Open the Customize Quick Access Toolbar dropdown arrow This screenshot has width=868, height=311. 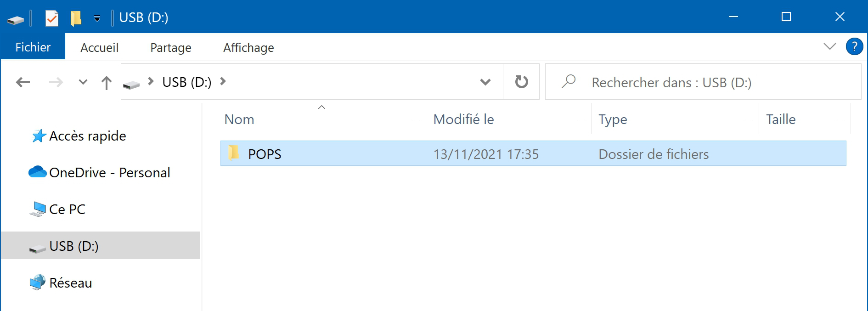point(97,18)
